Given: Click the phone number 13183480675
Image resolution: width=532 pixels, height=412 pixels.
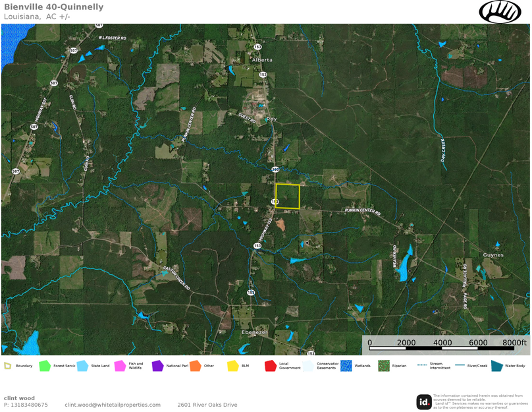Looking at the screenshot, I should click(26, 405).
